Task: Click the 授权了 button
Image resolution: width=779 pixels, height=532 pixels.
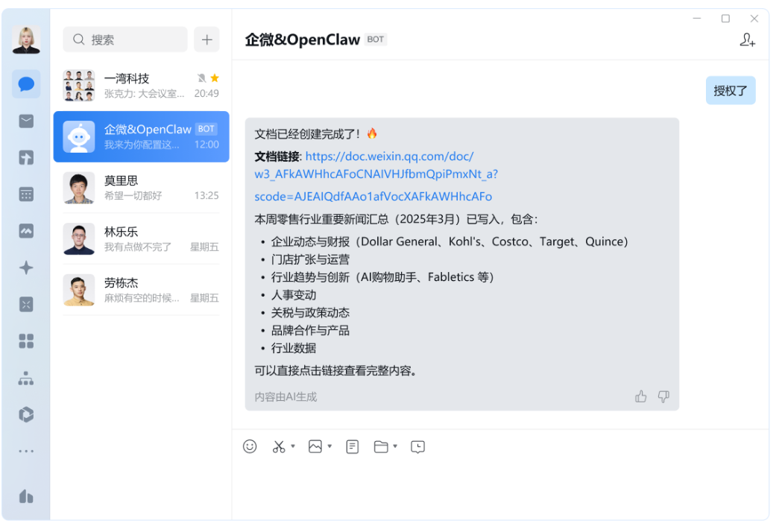Action: (731, 89)
